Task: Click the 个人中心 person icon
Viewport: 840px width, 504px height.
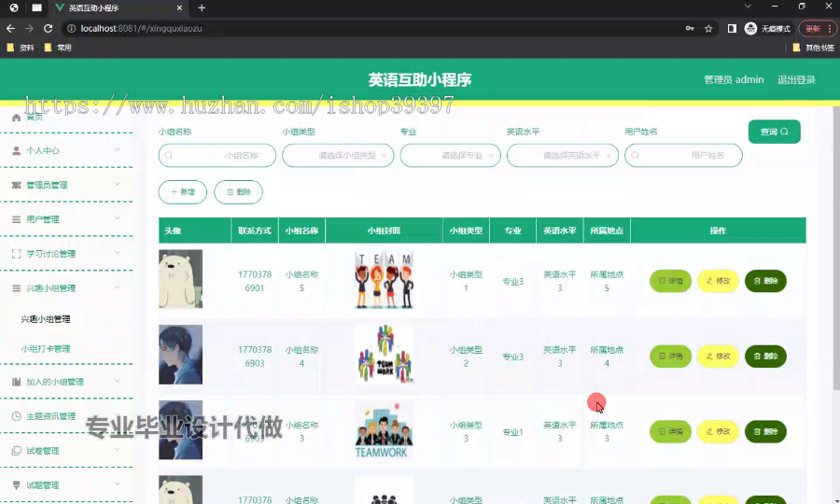Action: [x=16, y=150]
